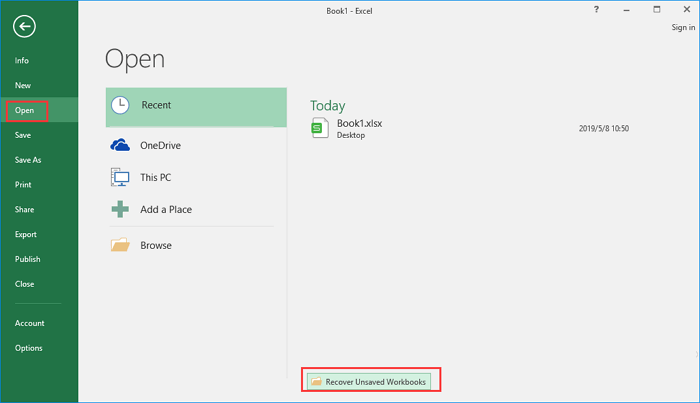
Task: Select Publish in the sidebar
Action: 28,259
